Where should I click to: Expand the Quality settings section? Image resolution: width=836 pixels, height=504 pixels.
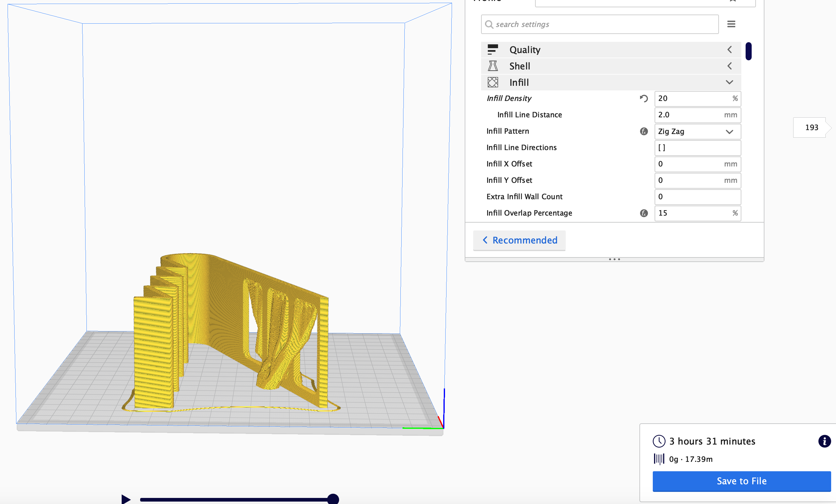pyautogui.click(x=729, y=49)
